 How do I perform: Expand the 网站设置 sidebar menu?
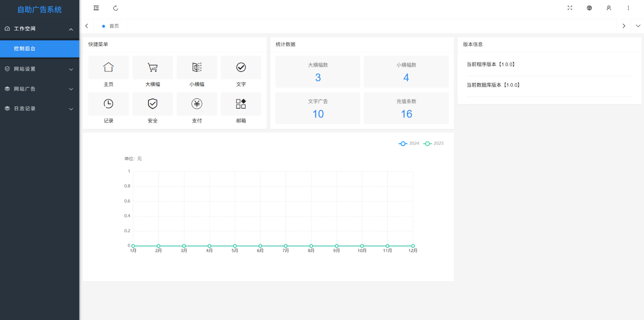point(39,69)
